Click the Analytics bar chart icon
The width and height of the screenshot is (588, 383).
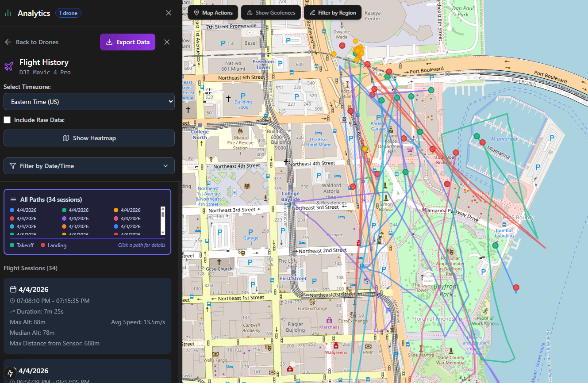coord(8,13)
